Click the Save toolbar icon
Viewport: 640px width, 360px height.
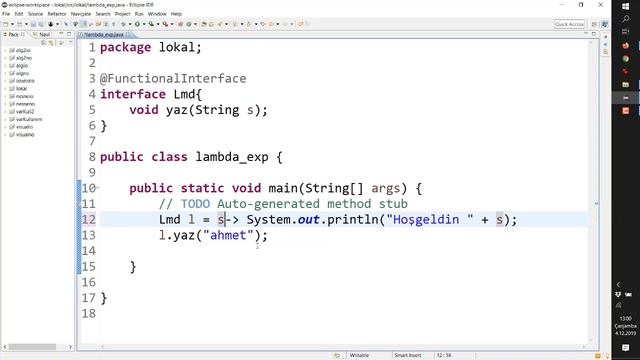(33, 24)
